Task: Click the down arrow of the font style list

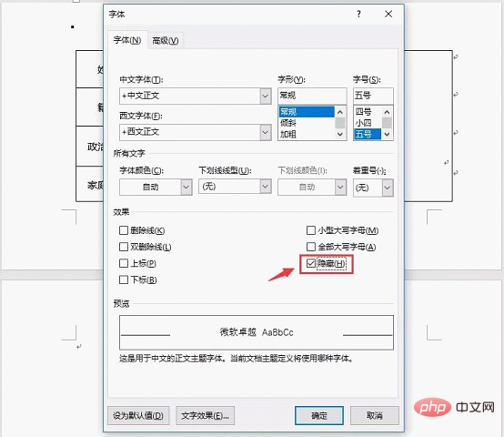Action: click(x=340, y=135)
